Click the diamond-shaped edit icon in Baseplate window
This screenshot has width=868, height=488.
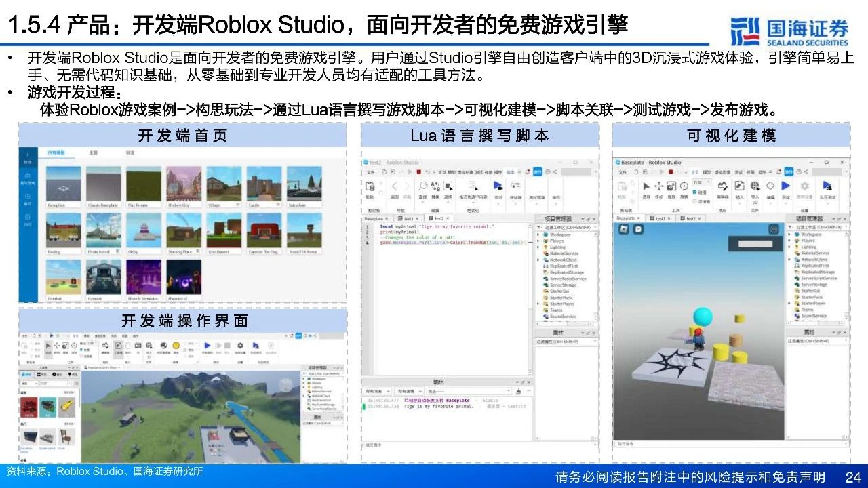point(770,186)
